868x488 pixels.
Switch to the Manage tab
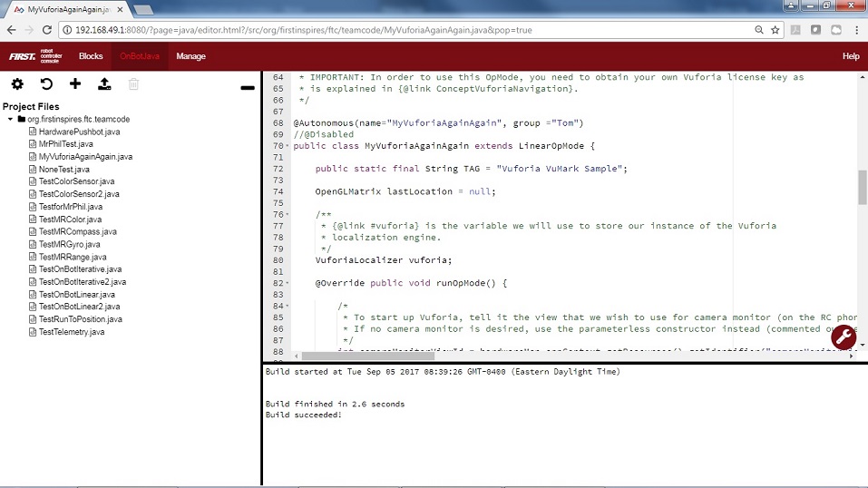(190, 56)
